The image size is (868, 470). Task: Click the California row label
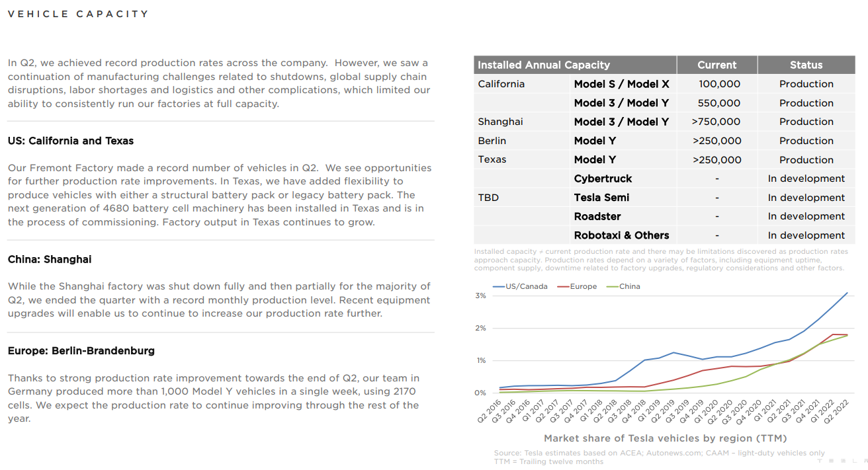coord(501,84)
